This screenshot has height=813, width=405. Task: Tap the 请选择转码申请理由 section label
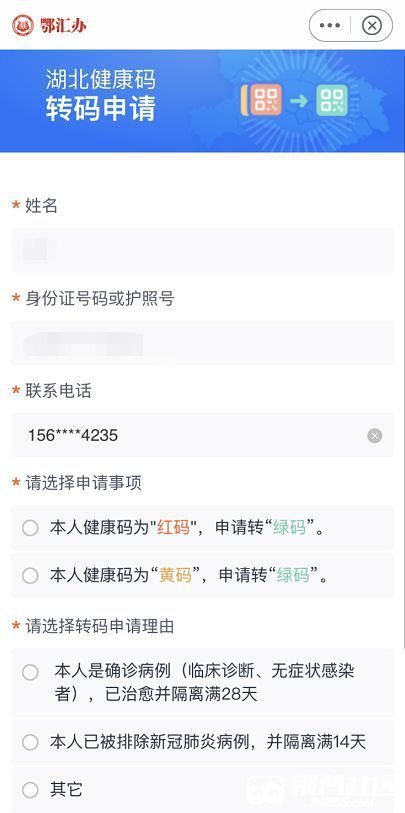point(100,626)
